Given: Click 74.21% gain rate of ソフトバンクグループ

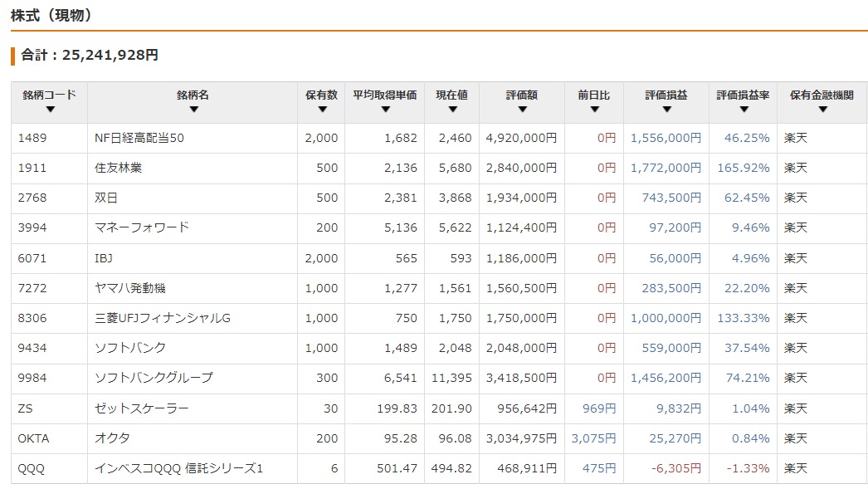Looking at the screenshot, I should [748, 378].
